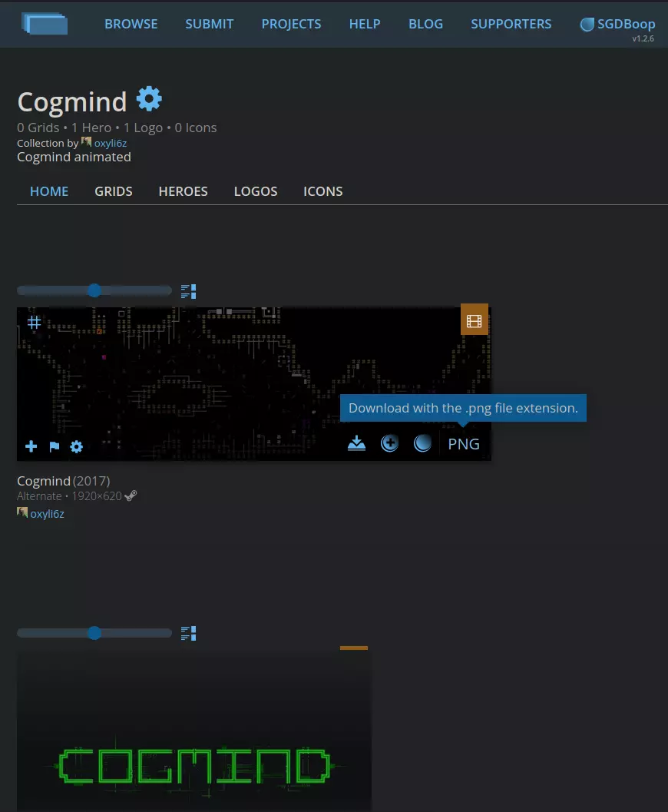Open oxyli6z profile link below the hero
Image resolution: width=668 pixels, height=812 pixels.
pyautogui.click(x=47, y=514)
